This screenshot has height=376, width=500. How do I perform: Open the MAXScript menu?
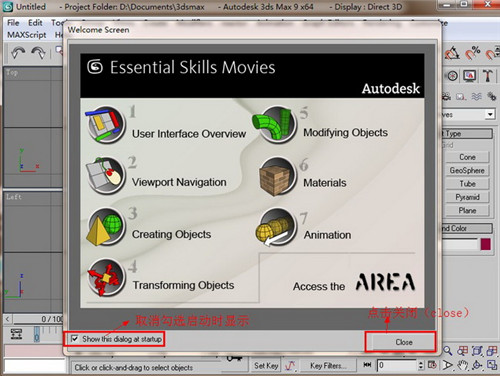[27, 35]
